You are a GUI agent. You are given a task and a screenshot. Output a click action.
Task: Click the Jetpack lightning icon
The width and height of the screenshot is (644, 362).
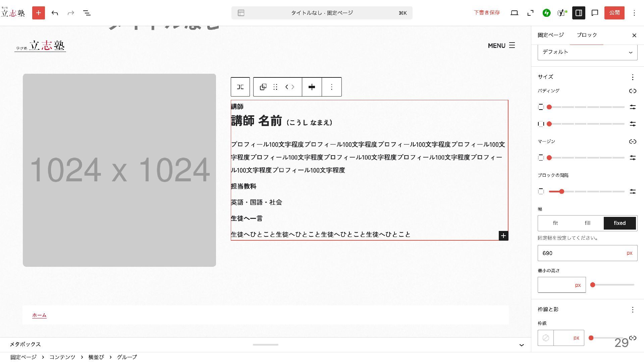click(x=546, y=13)
